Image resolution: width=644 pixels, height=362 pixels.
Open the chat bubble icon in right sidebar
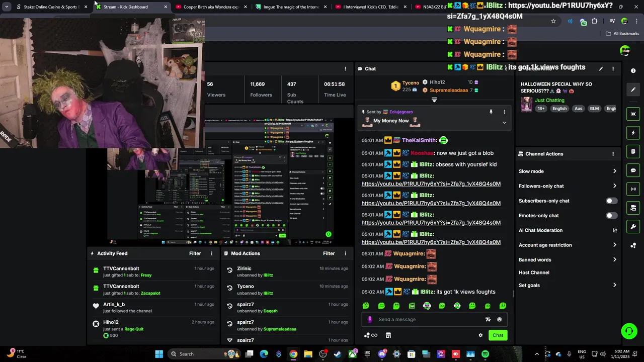[x=633, y=170]
